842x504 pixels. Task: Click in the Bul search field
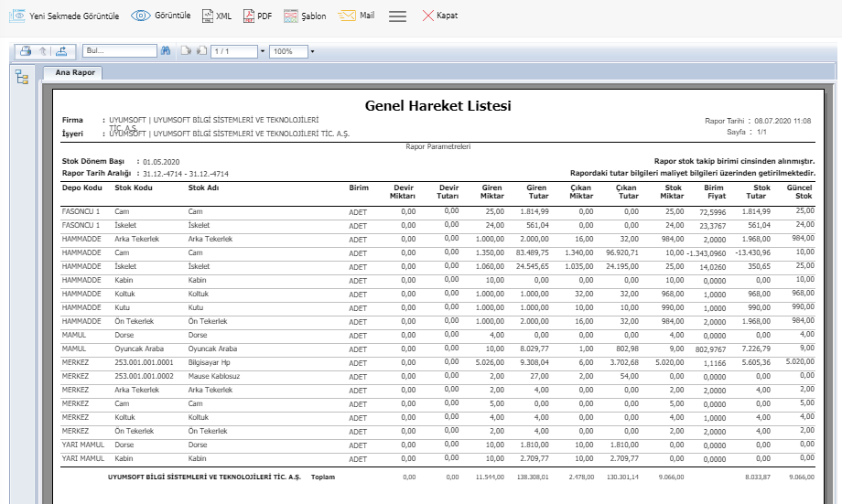(x=117, y=51)
